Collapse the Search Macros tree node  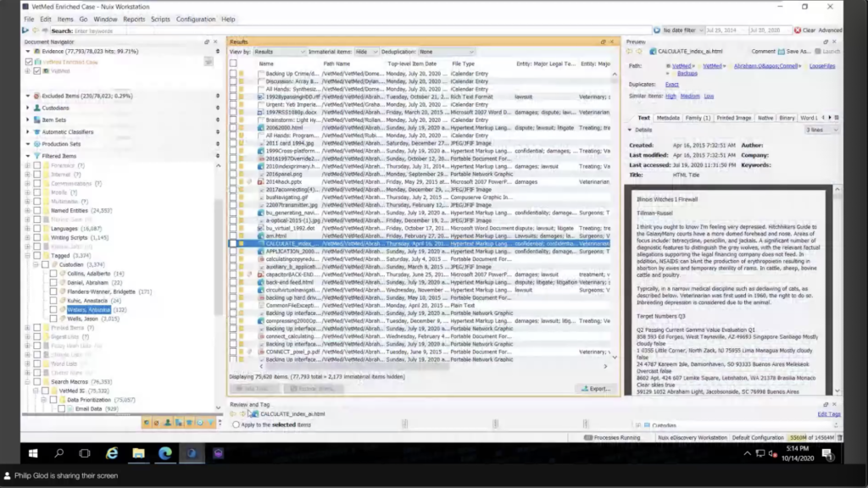(28, 382)
